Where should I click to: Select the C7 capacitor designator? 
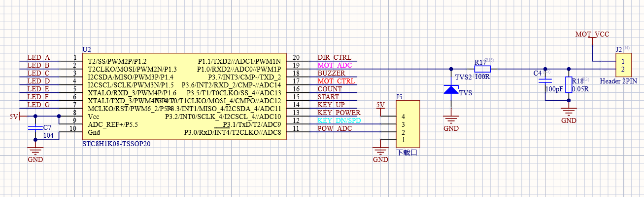pos(47,127)
